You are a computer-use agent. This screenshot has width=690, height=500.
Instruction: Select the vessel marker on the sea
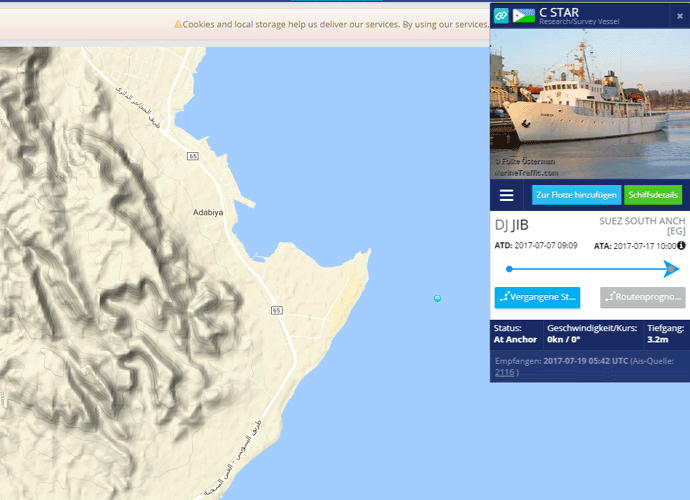pyautogui.click(x=437, y=298)
